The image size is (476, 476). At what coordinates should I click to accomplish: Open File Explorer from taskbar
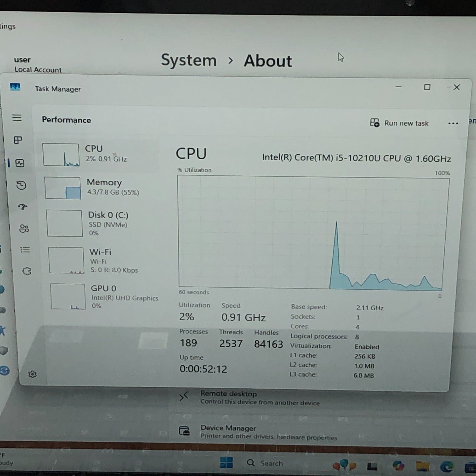[423, 466]
